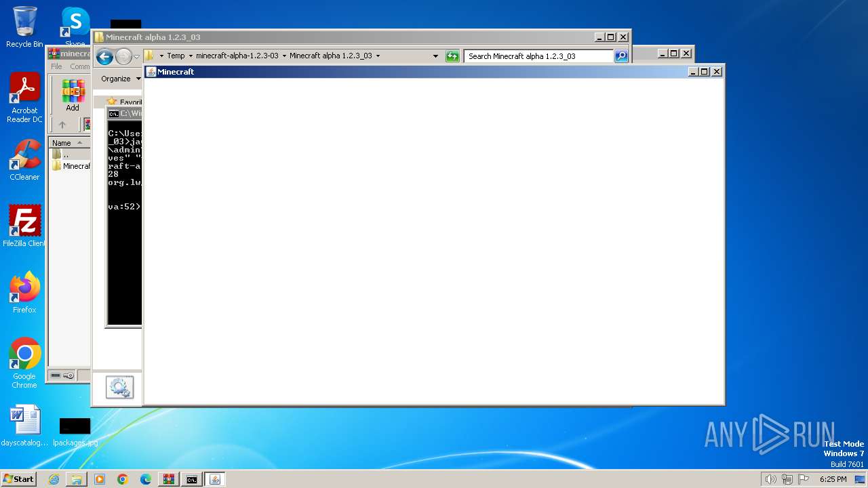Screen dimensions: 868x488
Task: Switch to command prompt taskbar button
Action: [192, 479]
